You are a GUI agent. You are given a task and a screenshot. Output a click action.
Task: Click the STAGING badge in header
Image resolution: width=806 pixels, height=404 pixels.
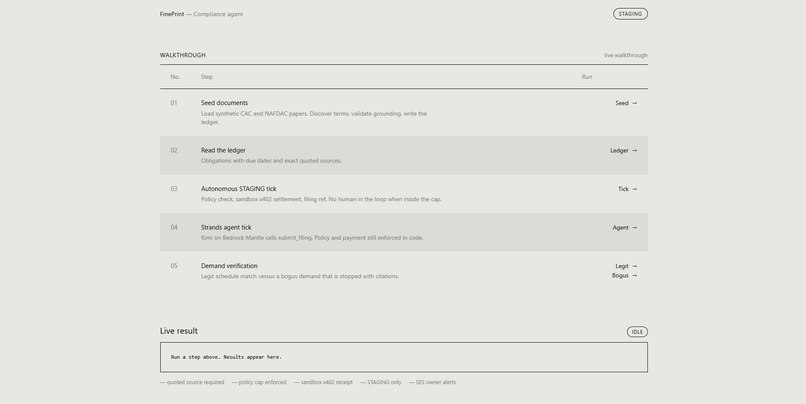[x=630, y=14]
